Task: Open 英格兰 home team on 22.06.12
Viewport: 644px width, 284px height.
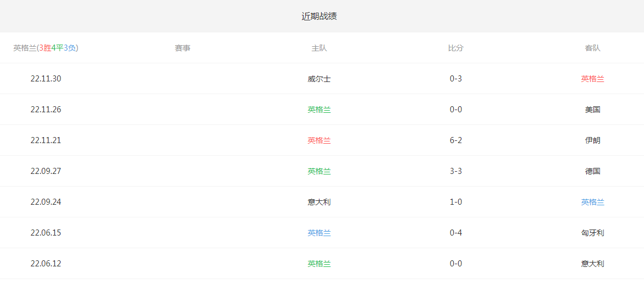Action: (319, 264)
